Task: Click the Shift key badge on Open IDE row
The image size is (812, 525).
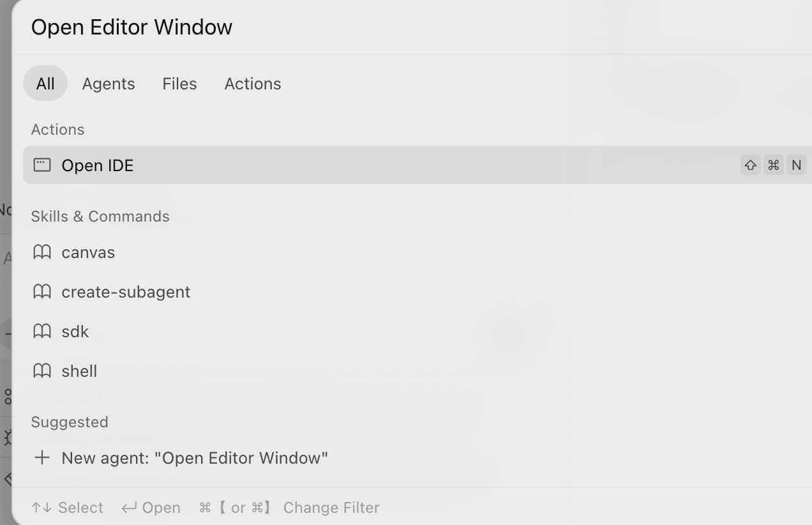Action: tap(751, 165)
